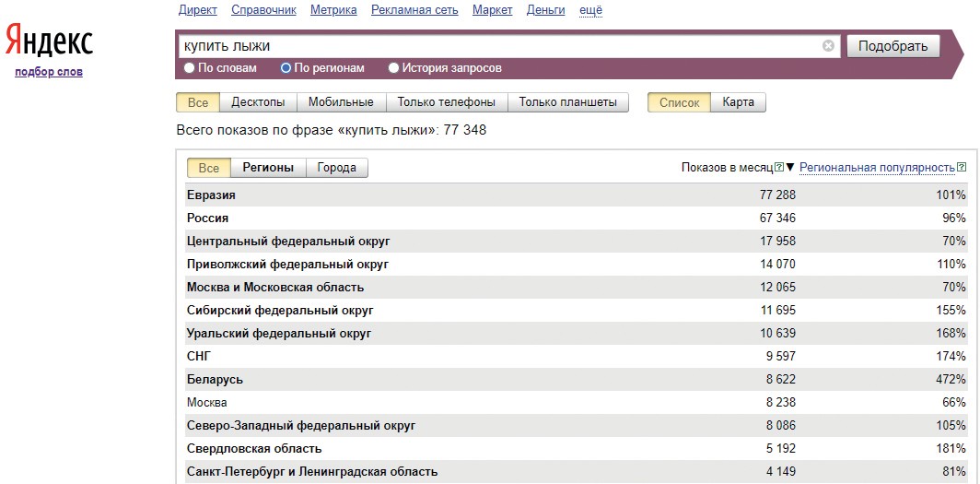Show the 'Карта' view
The width and height of the screenshot is (980, 484).
738,102
